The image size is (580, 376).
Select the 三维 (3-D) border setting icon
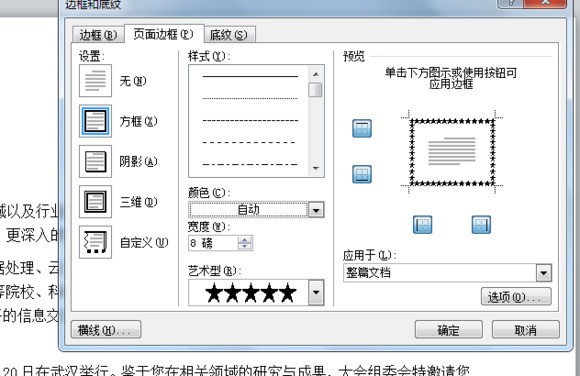[x=95, y=202]
